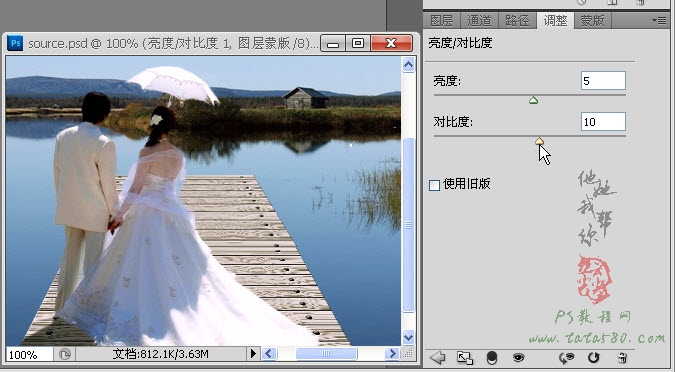Viewport: 675px width, 372px height.
Task: Clip the adjustment to the layer below
Action: tap(492, 357)
